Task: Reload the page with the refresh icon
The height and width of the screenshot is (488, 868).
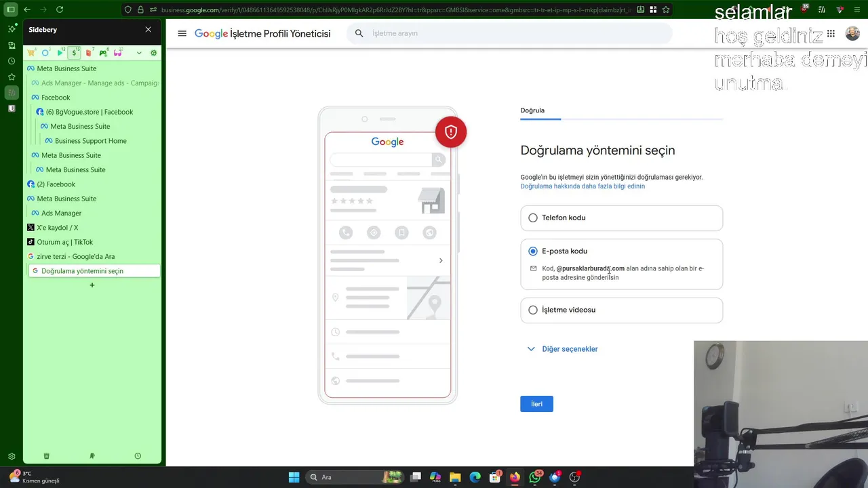Action: click(x=60, y=9)
